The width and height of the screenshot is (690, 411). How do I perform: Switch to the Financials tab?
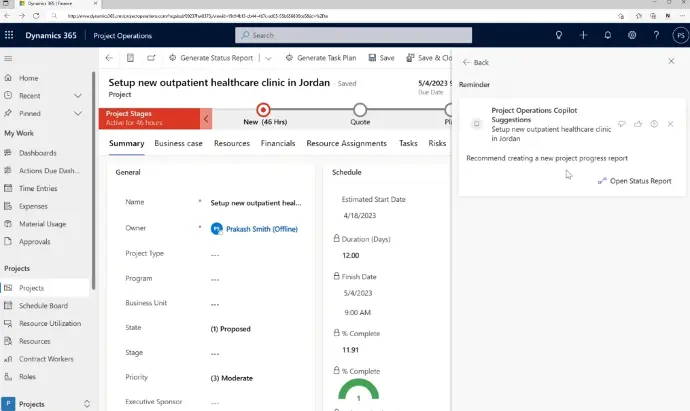278,143
